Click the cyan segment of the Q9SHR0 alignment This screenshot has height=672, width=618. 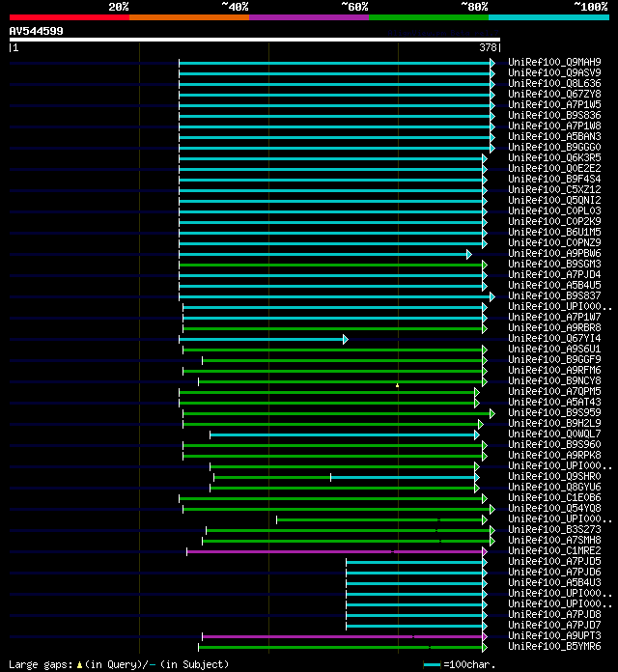click(403, 477)
